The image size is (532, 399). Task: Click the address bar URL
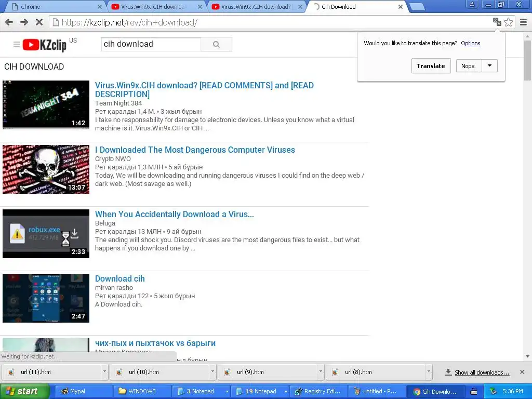[x=129, y=22]
